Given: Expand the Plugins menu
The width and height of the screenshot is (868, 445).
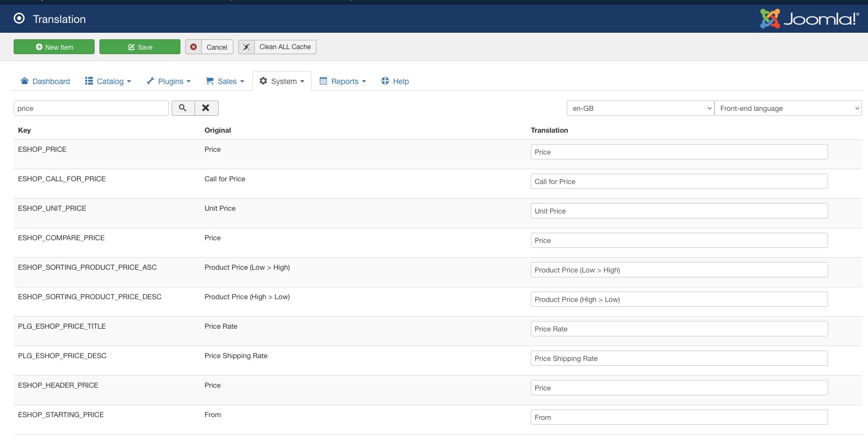Looking at the screenshot, I should coord(169,81).
